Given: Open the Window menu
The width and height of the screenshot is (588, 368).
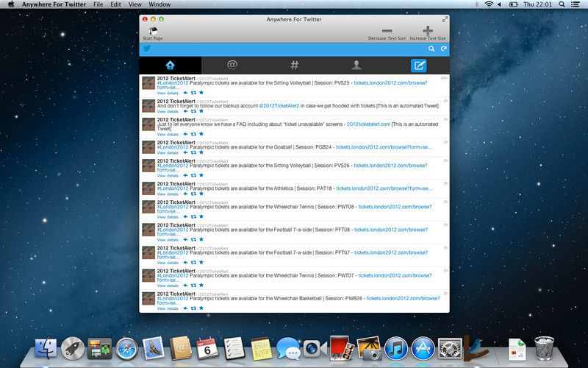Looking at the screenshot, I should pyautogui.click(x=159, y=4).
